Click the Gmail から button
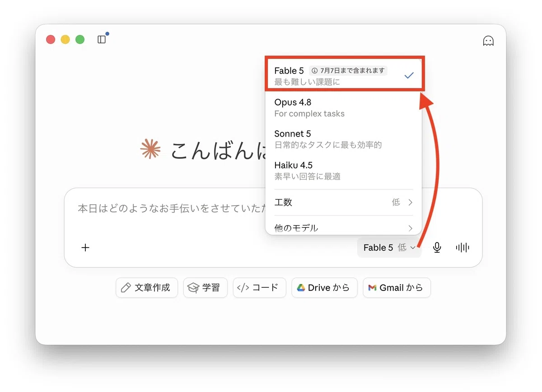This screenshot has width=542, height=392. (x=397, y=288)
